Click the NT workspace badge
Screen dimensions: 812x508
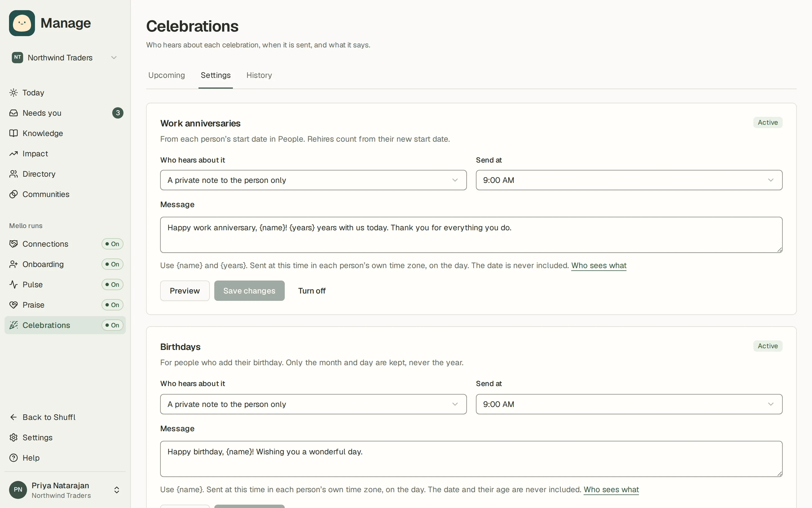(17, 58)
